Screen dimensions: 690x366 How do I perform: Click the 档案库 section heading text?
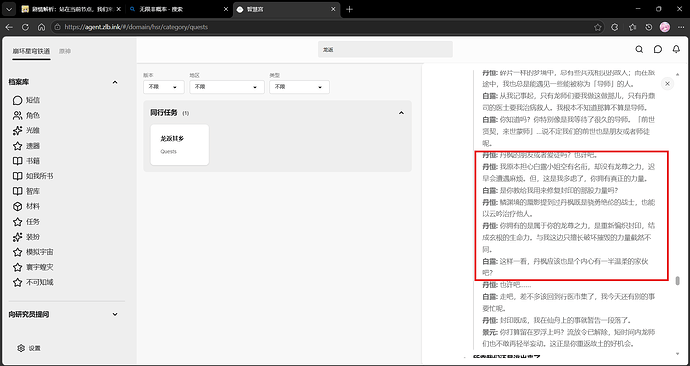[x=19, y=82]
